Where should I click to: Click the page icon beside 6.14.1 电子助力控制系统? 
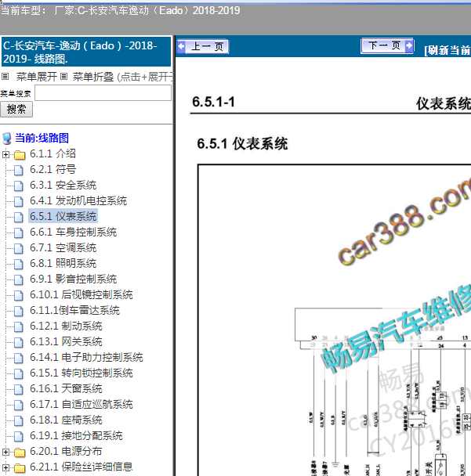pos(19,359)
